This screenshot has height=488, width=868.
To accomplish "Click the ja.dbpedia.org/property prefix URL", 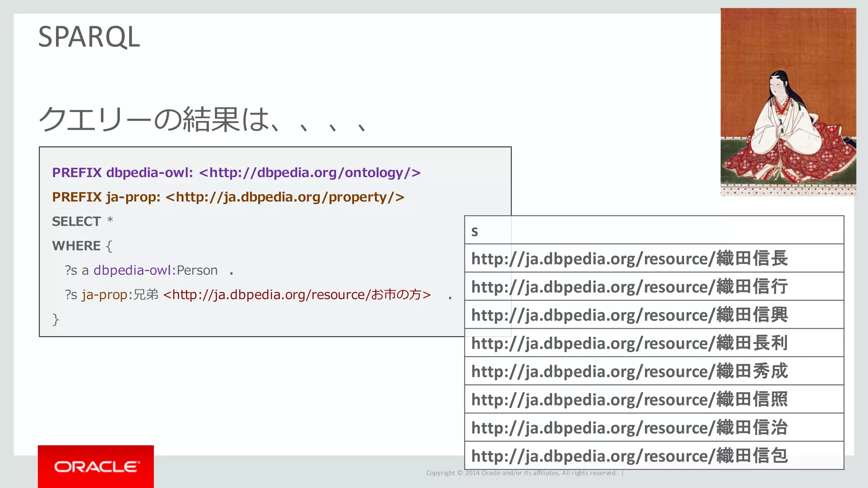I will pos(285,197).
